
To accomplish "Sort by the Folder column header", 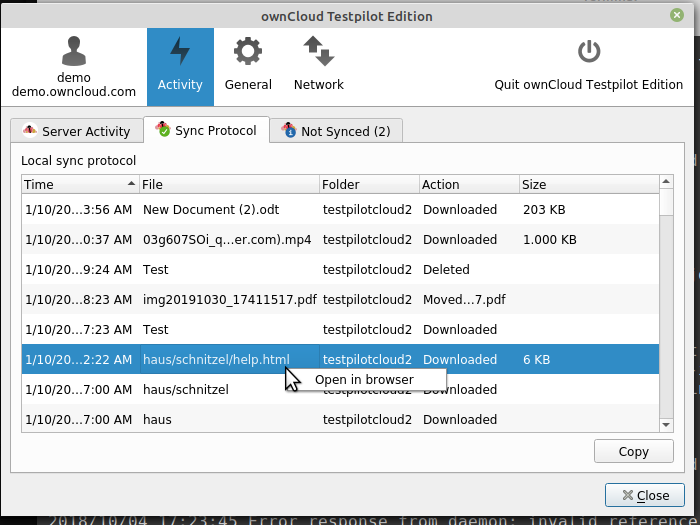I will tap(370, 184).
